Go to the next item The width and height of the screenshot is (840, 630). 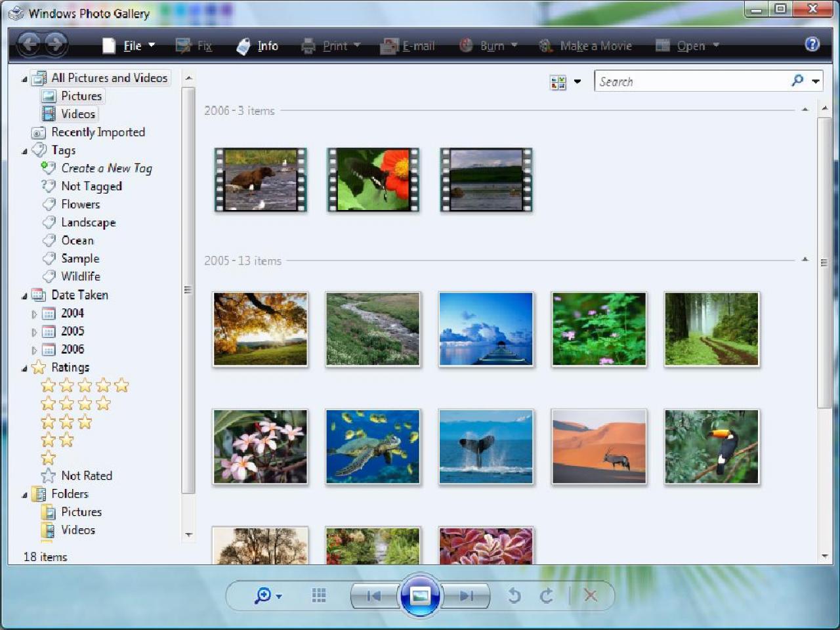pos(467,596)
